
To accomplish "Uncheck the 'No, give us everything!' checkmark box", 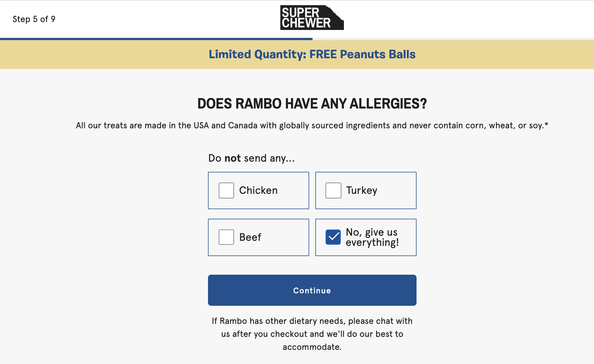I will pyautogui.click(x=333, y=237).
